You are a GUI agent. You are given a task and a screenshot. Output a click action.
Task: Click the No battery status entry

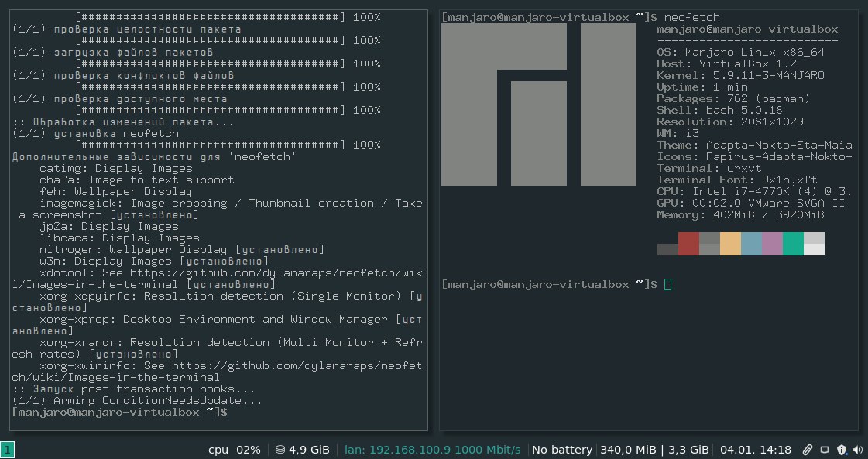[562, 450]
